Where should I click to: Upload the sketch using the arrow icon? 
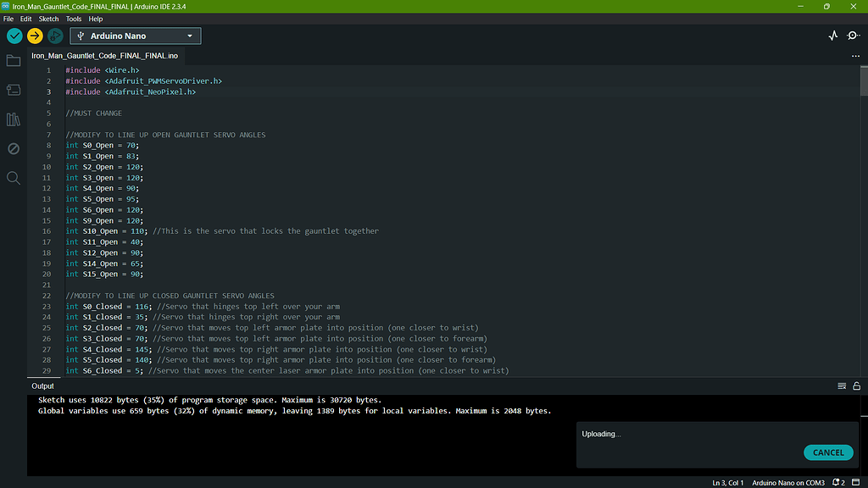[35, 36]
